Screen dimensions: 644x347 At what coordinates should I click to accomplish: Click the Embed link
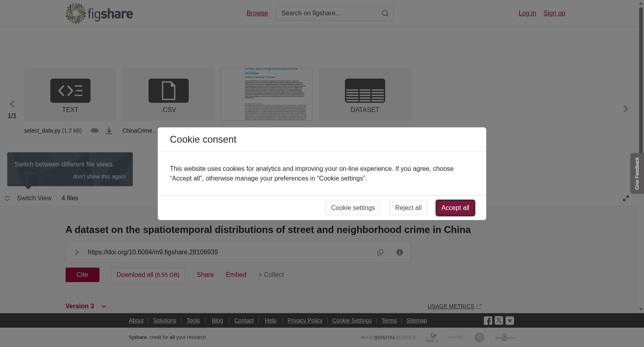236,275
